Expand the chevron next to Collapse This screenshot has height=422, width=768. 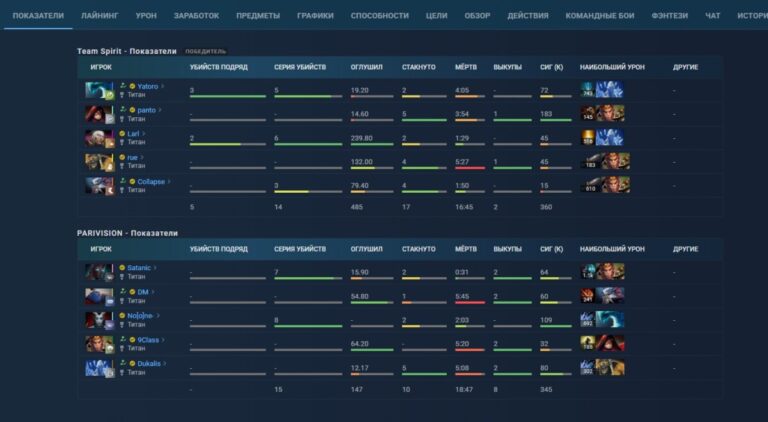(169, 182)
